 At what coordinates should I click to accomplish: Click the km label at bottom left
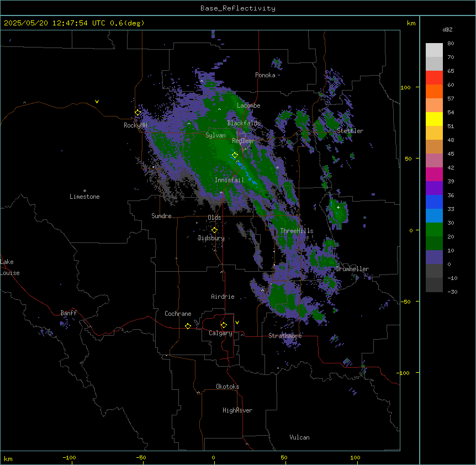(x=8, y=459)
